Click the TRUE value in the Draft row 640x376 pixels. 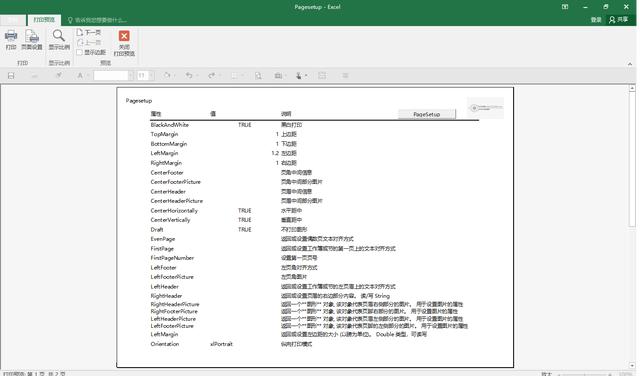pyautogui.click(x=244, y=229)
